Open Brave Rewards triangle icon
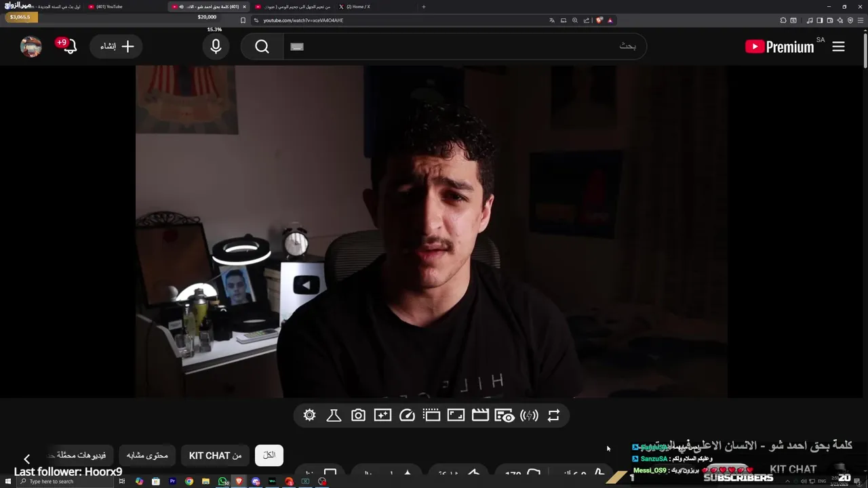This screenshot has height=488, width=868. pos(610,20)
